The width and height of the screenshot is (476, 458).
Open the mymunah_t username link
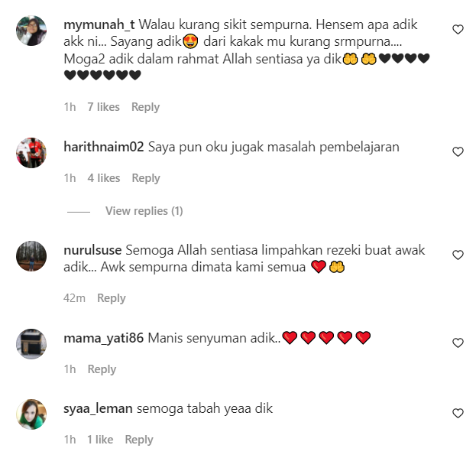coord(99,24)
